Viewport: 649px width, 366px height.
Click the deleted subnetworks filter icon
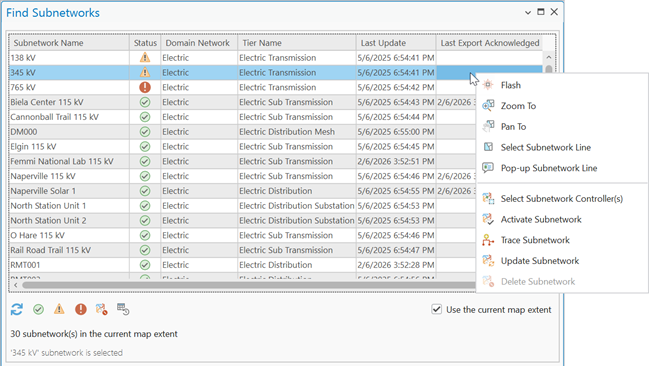[x=101, y=309]
